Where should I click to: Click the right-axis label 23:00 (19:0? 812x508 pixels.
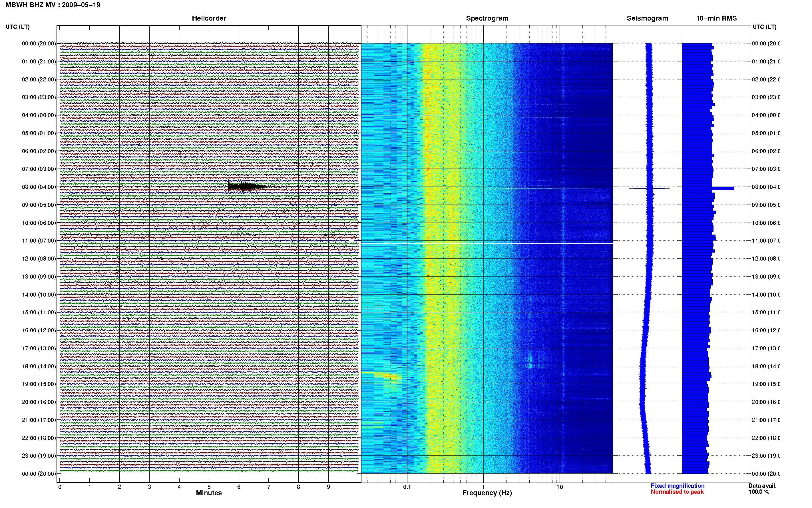(x=766, y=456)
